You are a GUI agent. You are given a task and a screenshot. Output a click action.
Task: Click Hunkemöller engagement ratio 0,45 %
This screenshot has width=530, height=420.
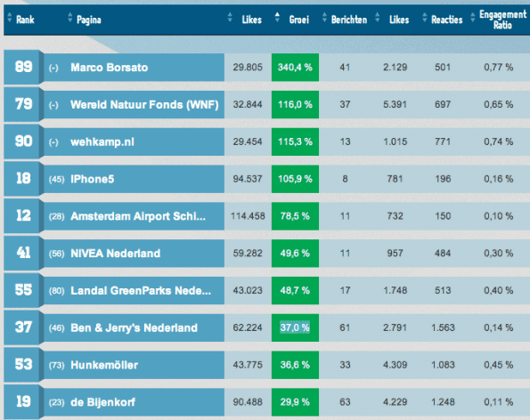[x=499, y=364]
